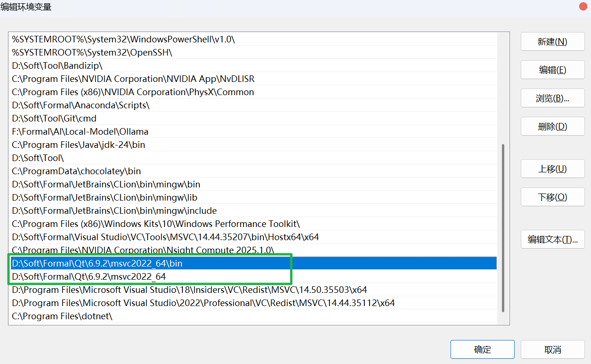Click the 下移(O) button
This screenshot has height=364, width=591.
point(552,197)
